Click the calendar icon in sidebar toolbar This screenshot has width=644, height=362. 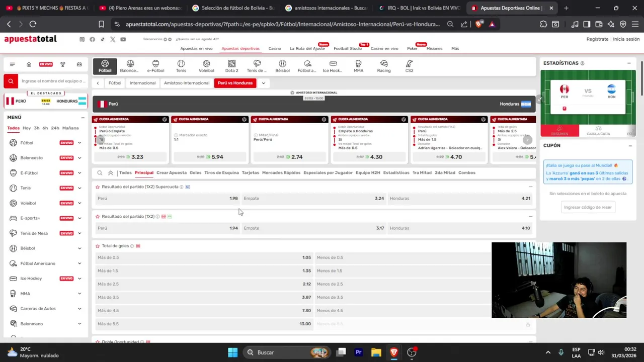pyautogui.click(x=79, y=64)
